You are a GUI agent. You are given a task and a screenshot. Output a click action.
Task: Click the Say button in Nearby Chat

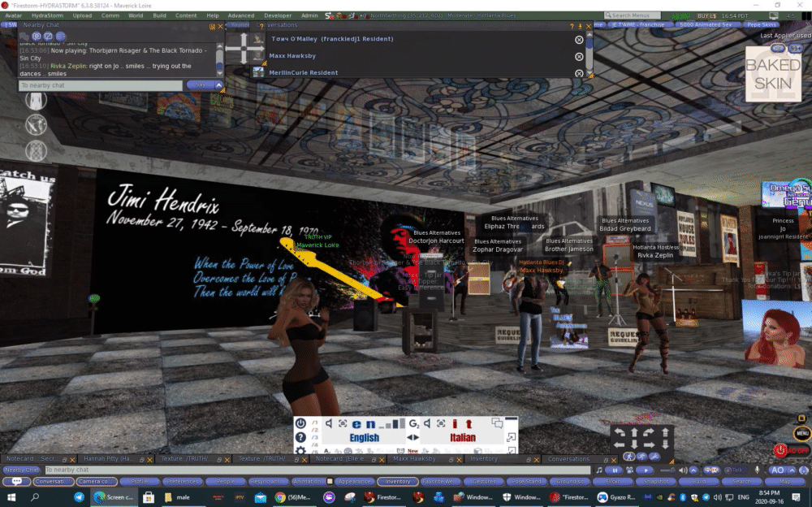pyautogui.click(x=201, y=85)
